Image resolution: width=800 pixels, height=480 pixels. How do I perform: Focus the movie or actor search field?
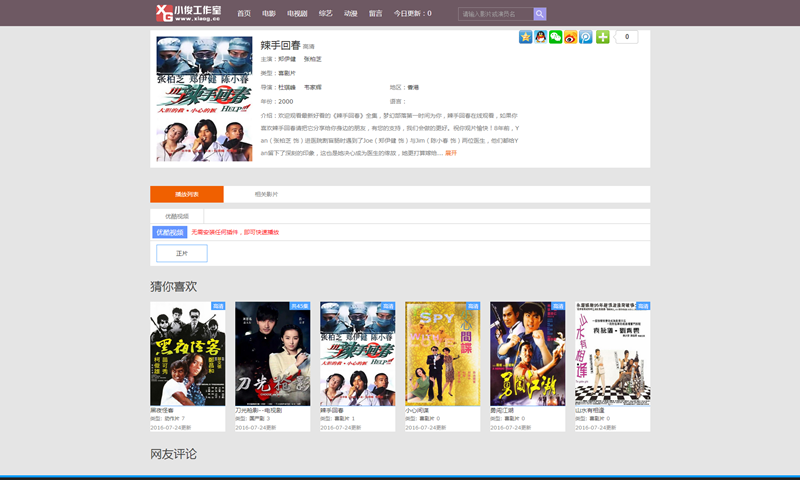click(x=495, y=14)
